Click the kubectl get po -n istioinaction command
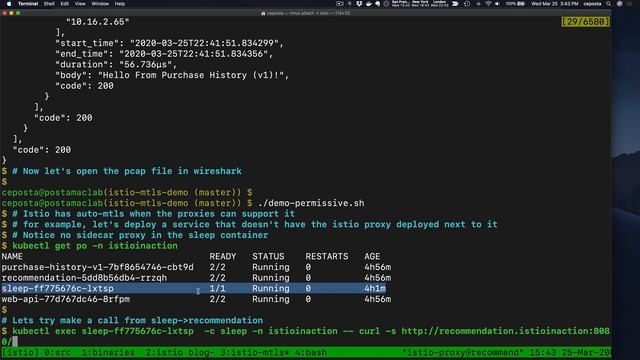Screen dimensions: 640x360 tap(95, 246)
